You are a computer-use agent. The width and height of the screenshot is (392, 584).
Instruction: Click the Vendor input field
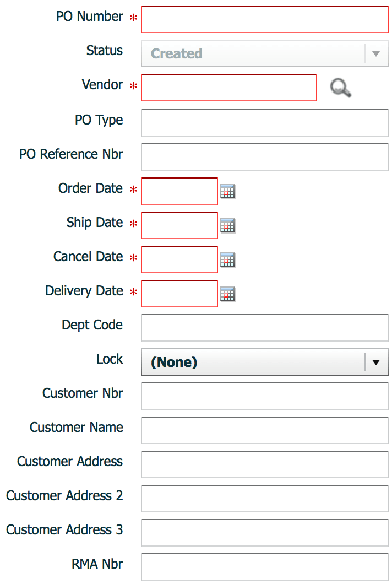click(x=228, y=88)
